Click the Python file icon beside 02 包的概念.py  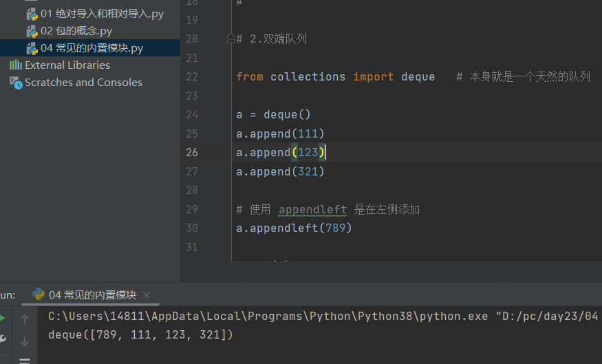coord(32,31)
